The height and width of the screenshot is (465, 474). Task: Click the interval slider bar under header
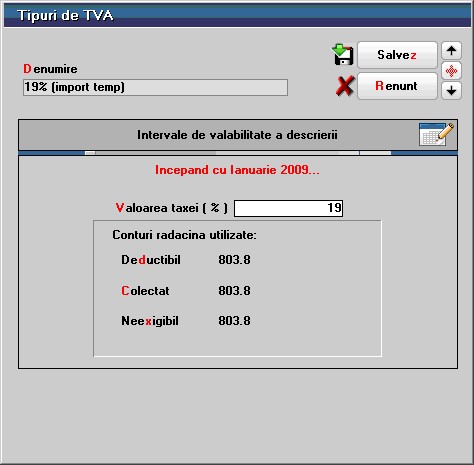pyautogui.click(x=238, y=153)
